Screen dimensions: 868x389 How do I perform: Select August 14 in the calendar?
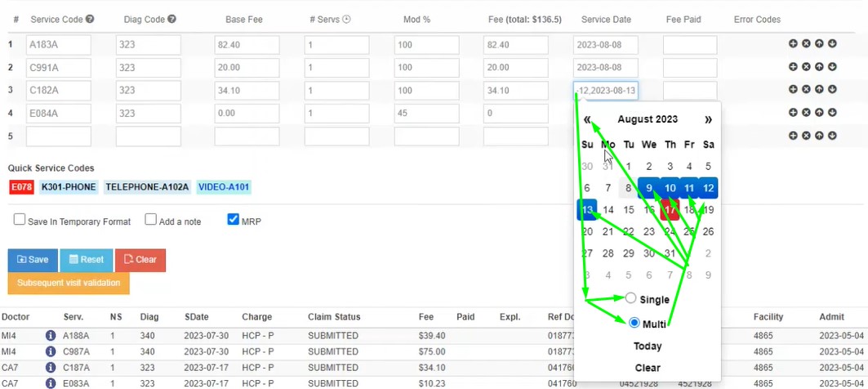pos(608,210)
